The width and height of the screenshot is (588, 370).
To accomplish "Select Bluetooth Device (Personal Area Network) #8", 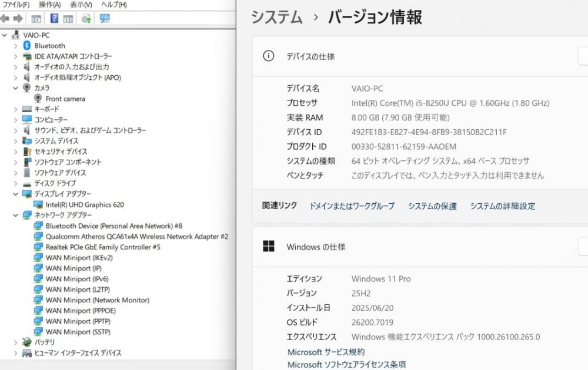I will (114, 226).
